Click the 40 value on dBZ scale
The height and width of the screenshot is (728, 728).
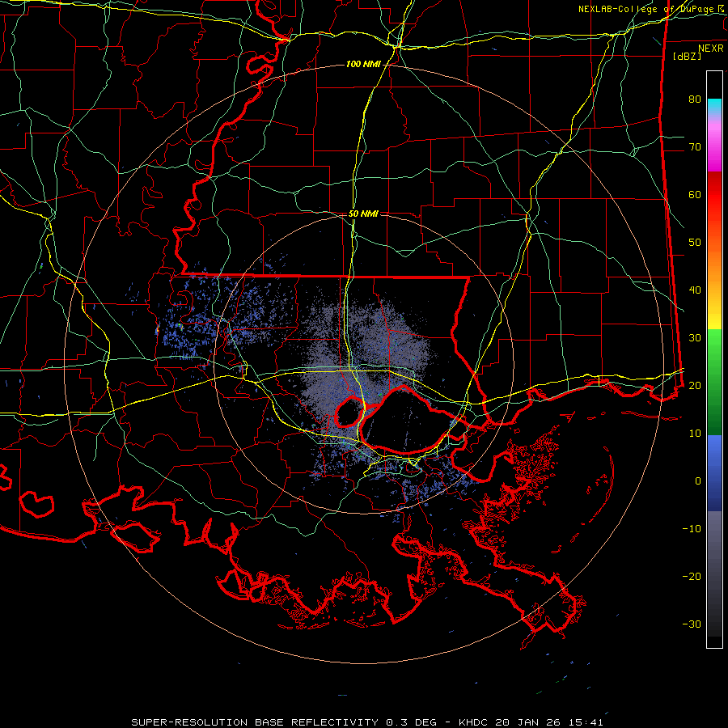pyautogui.click(x=695, y=290)
